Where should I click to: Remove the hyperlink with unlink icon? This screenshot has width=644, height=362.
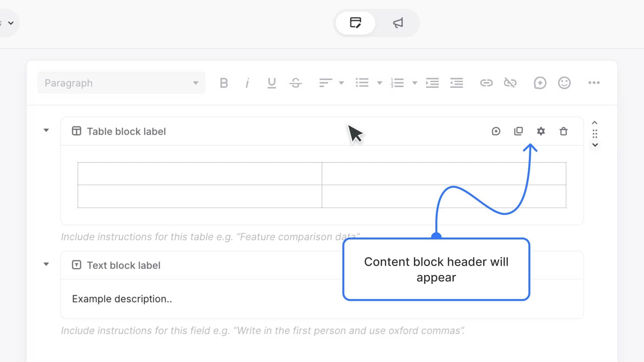510,83
